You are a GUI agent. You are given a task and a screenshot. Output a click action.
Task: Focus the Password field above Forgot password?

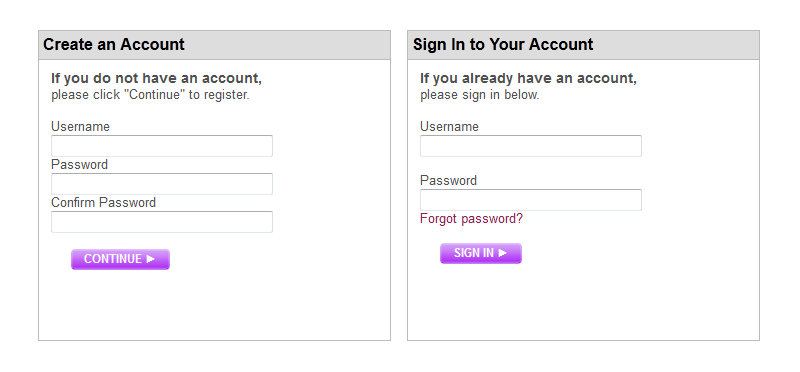click(531, 200)
